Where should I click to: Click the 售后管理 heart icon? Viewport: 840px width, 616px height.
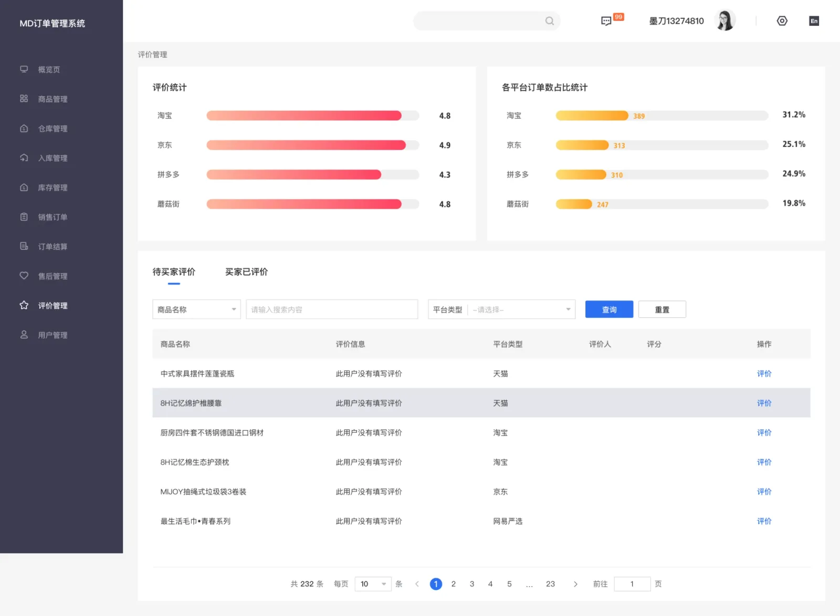coord(24,276)
